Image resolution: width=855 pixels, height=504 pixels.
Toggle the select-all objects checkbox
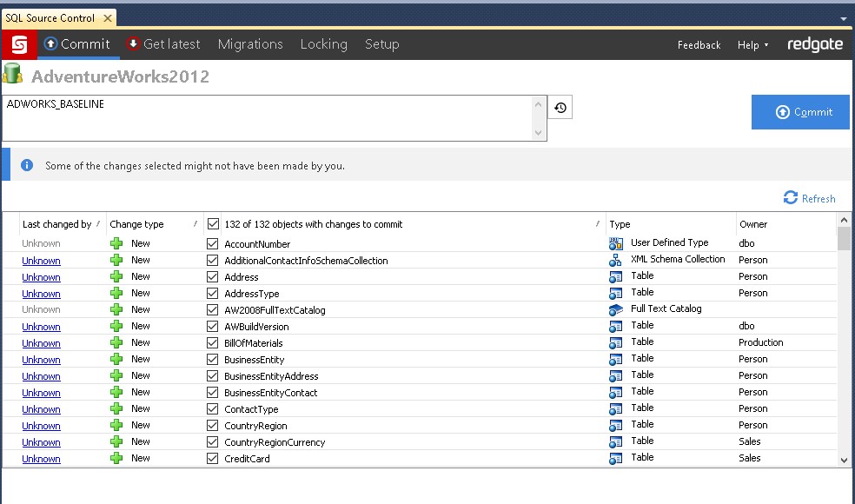click(213, 224)
